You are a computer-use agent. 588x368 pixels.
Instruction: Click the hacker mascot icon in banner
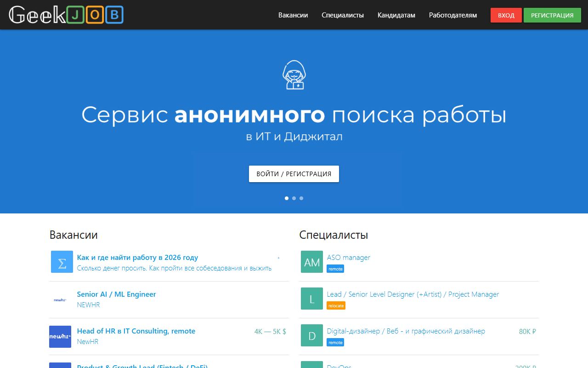tap(294, 75)
